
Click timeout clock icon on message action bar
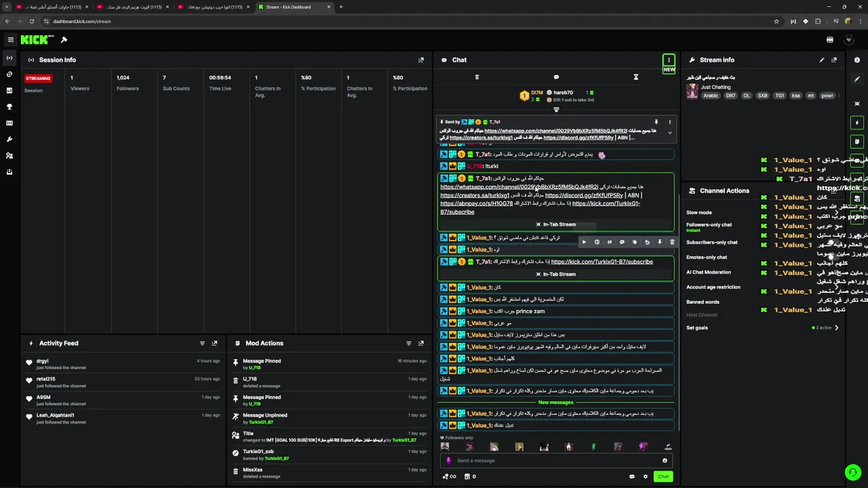(x=597, y=242)
